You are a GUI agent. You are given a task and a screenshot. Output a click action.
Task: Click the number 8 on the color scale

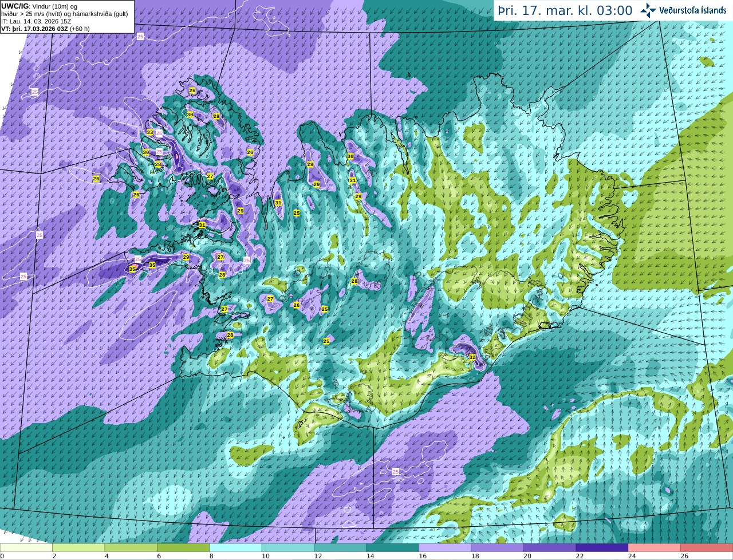[211, 556]
